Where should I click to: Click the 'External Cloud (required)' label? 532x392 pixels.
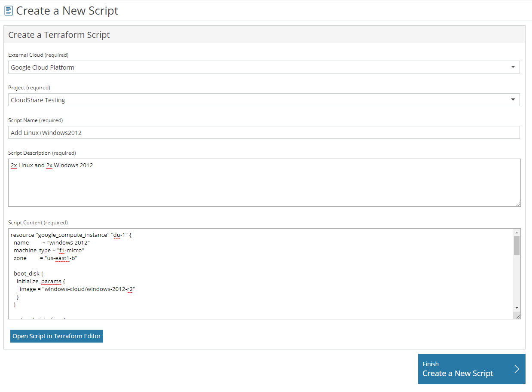tap(38, 55)
